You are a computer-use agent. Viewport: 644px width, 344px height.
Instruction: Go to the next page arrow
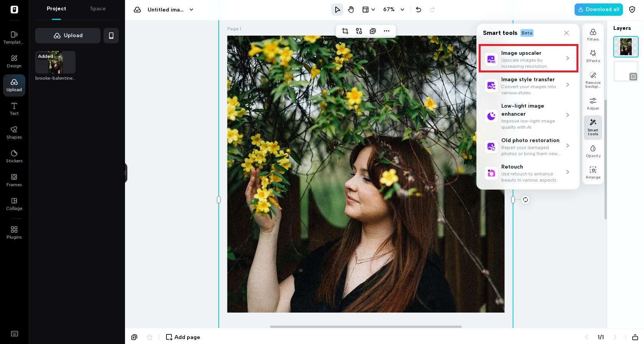615,337
